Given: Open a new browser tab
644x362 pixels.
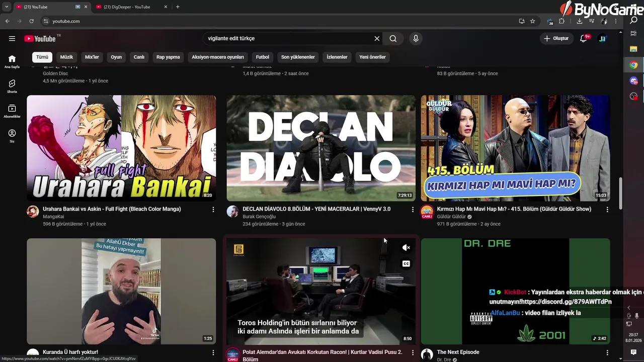Looking at the screenshot, I should coord(178,7).
